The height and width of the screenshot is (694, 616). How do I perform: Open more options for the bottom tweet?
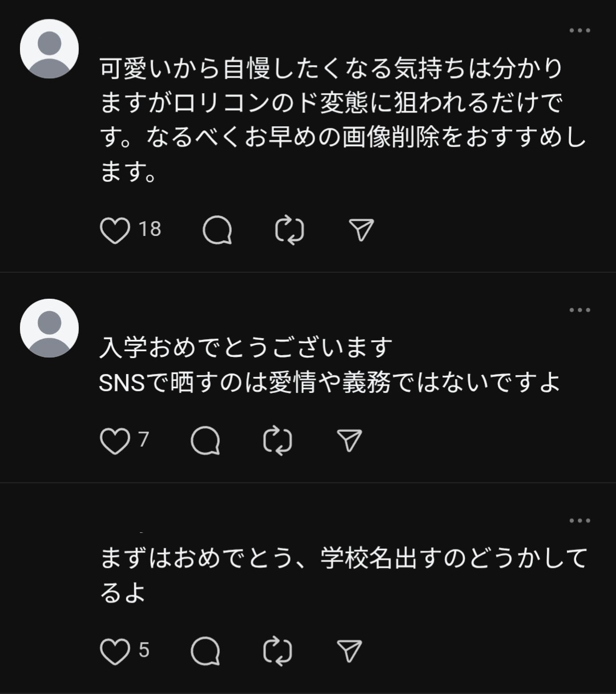[x=581, y=520]
